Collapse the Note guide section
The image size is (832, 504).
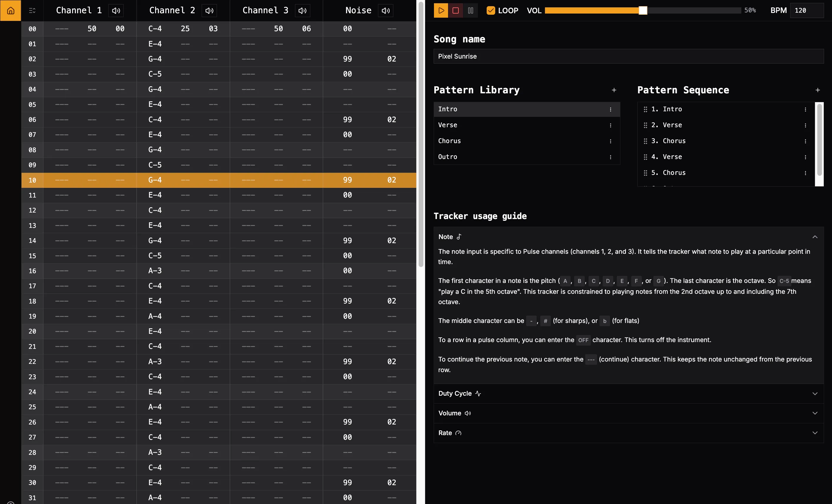click(628, 237)
